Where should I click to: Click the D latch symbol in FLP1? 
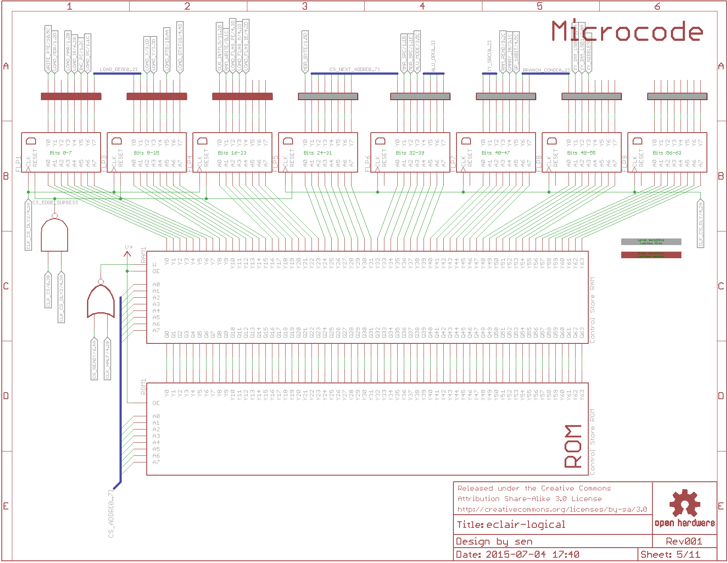pos(31,141)
